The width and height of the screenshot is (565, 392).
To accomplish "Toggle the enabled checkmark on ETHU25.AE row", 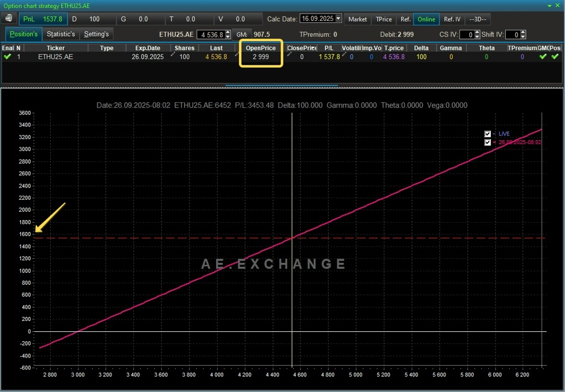I will point(7,56).
